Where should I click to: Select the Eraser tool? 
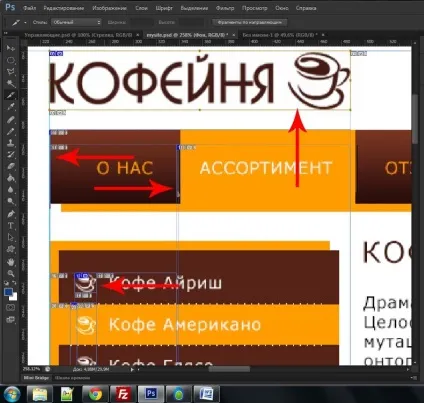(x=11, y=166)
